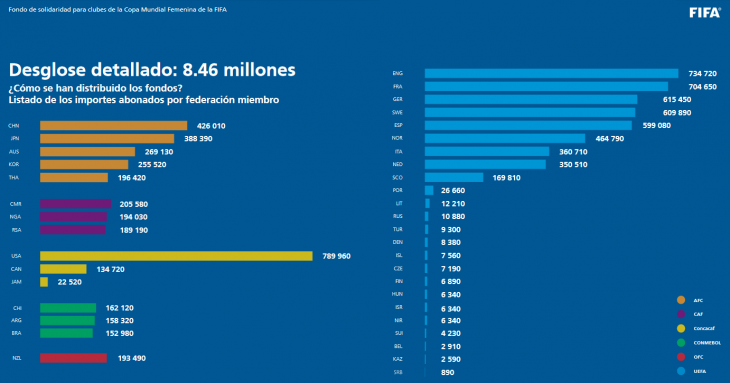Select the CHI green bar

pyautogui.click(x=68, y=308)
